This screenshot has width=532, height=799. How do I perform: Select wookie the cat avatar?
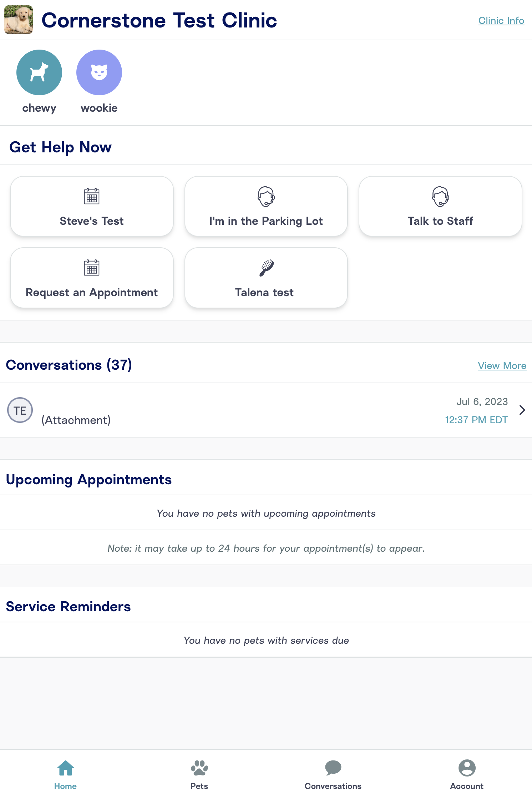click(x=99, y=72)
